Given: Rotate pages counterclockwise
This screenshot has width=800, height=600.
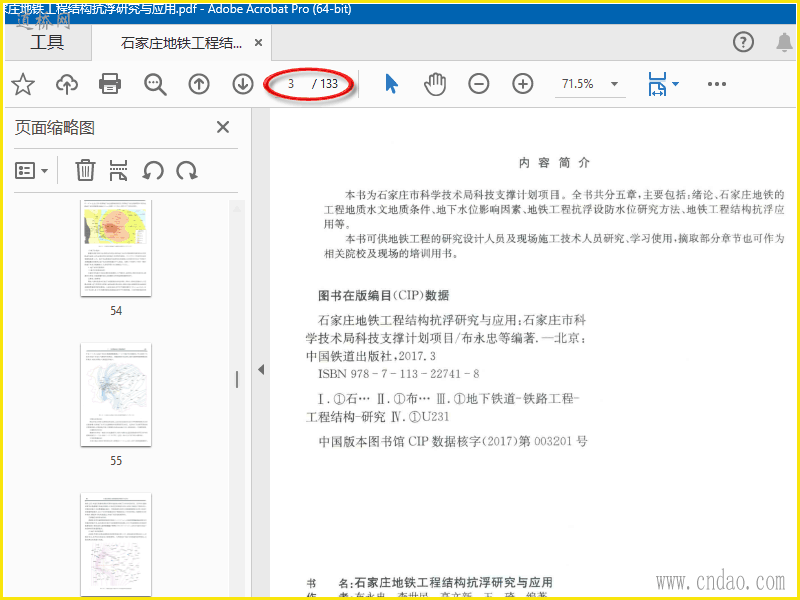Looking at the screenshot, I should coord(153,170).
